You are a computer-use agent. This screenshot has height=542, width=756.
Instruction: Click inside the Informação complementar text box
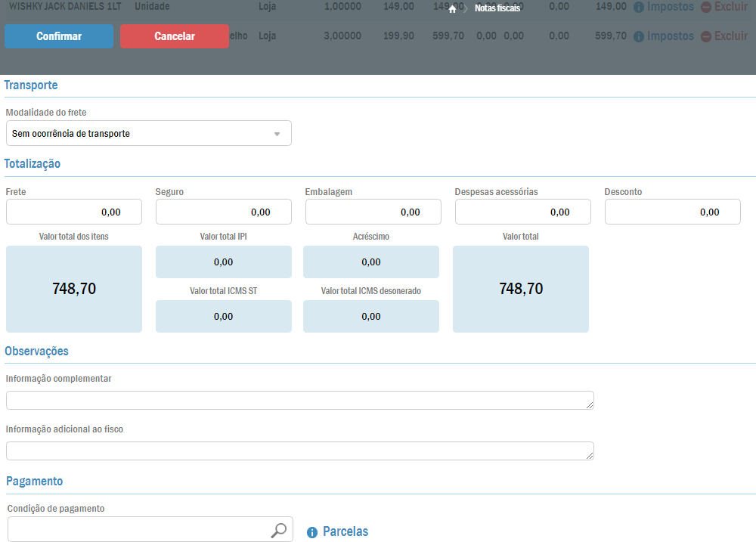tap(299, 401)
